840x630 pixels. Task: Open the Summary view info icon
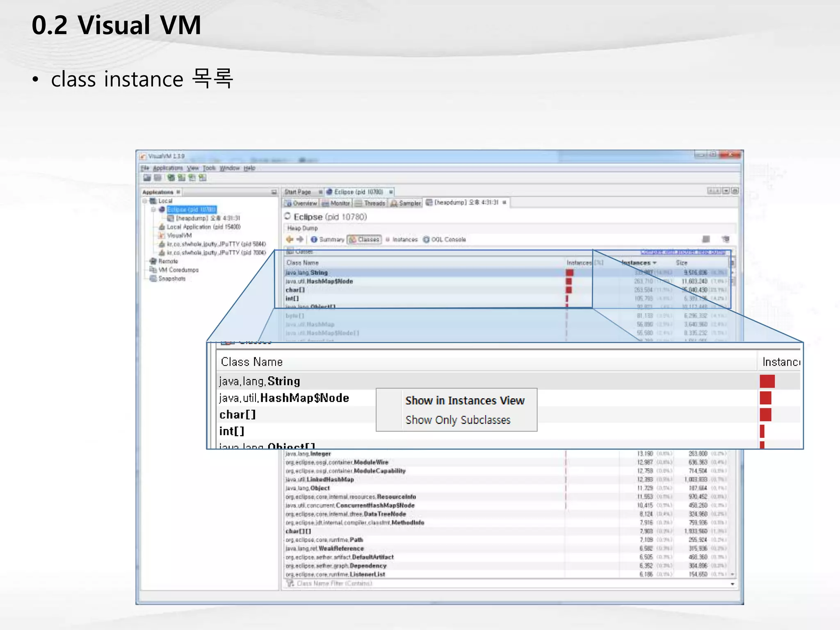(314, 239)
